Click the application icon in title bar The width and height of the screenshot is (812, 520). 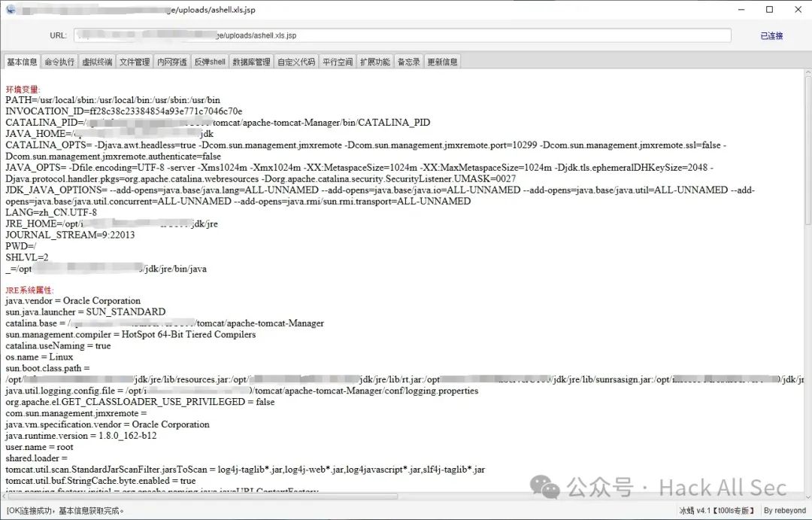pyautogui.click(x=10, y=9)
